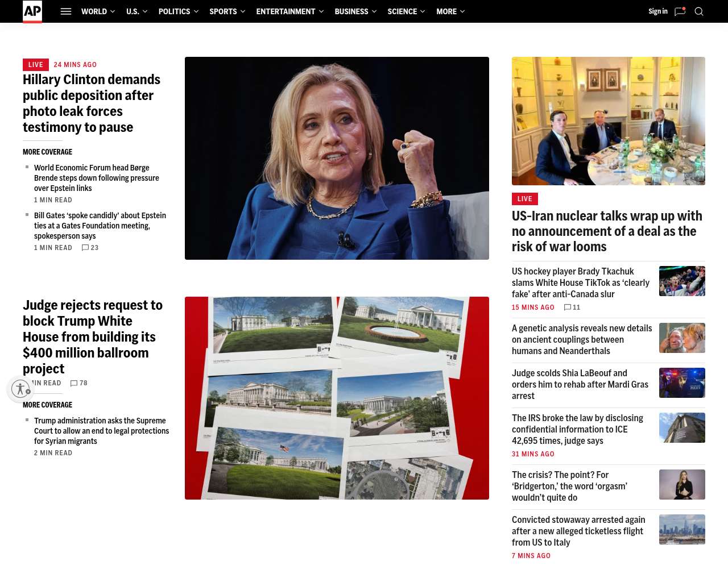
Task: Open the World Economic Forum Brende story
Action: click(x=97, y=178)
